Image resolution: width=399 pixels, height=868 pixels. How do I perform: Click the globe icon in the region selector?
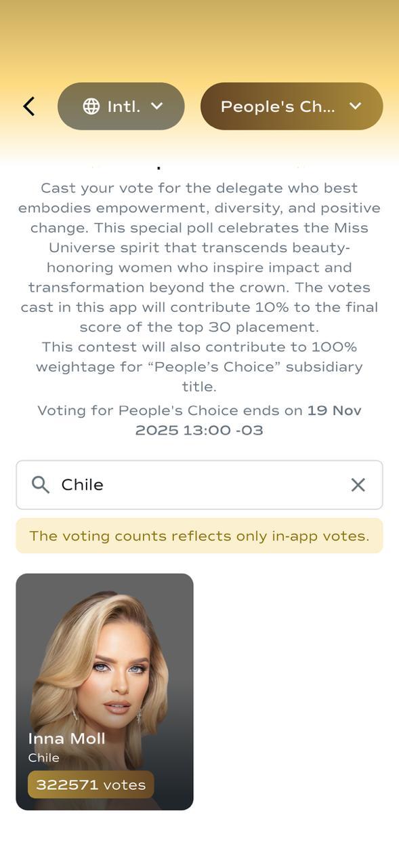90,106
